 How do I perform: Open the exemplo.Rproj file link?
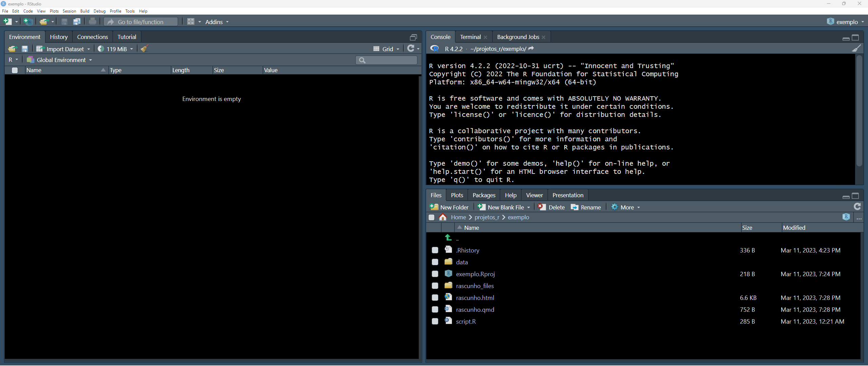(x=475, y=274)
